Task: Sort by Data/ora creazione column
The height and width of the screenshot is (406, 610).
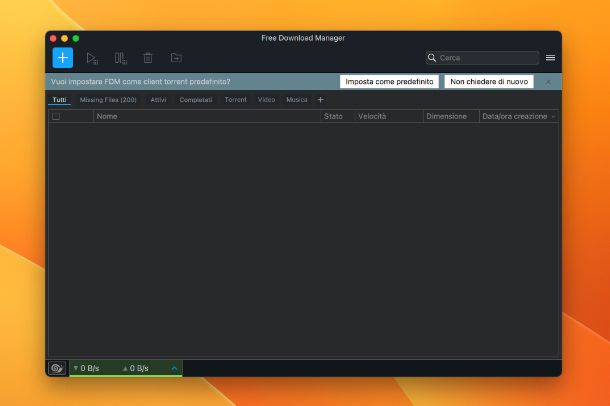Action: click(519, 116)
